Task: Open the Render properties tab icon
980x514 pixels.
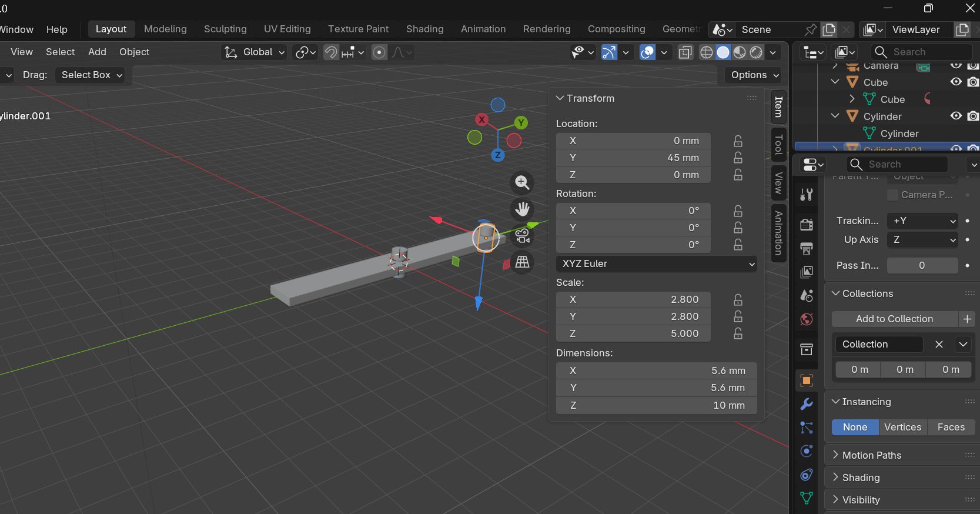Action: tap(807, 225)
